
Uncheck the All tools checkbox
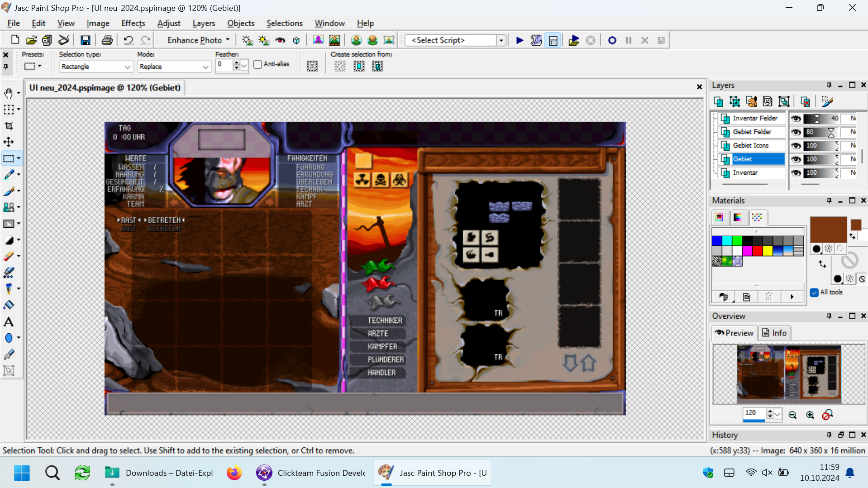(x=815, y=292)
